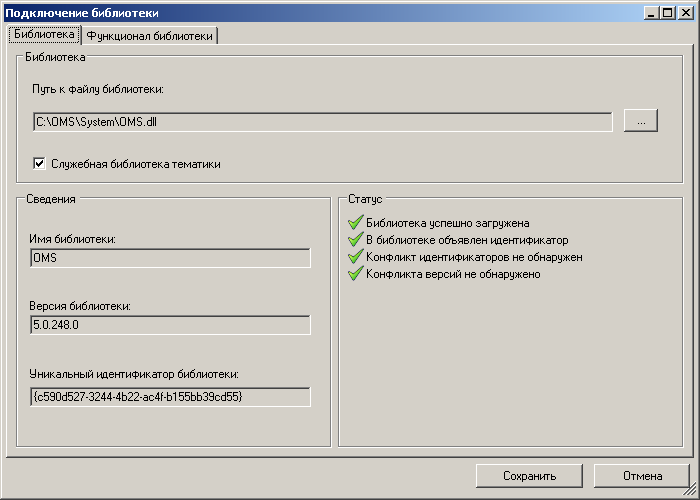Click the library file path field with OMS.dll

coord(322,122)
